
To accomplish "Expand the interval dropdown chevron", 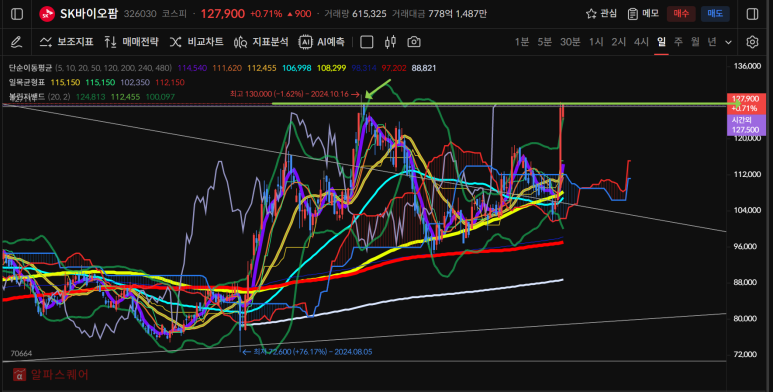I will tap(729, 43).
